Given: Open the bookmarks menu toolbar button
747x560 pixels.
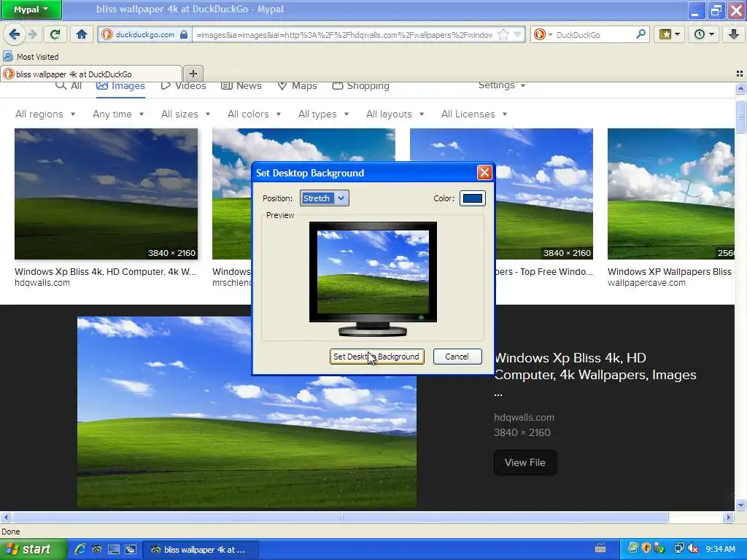Looking at the screenshot, I should (669, 34).
